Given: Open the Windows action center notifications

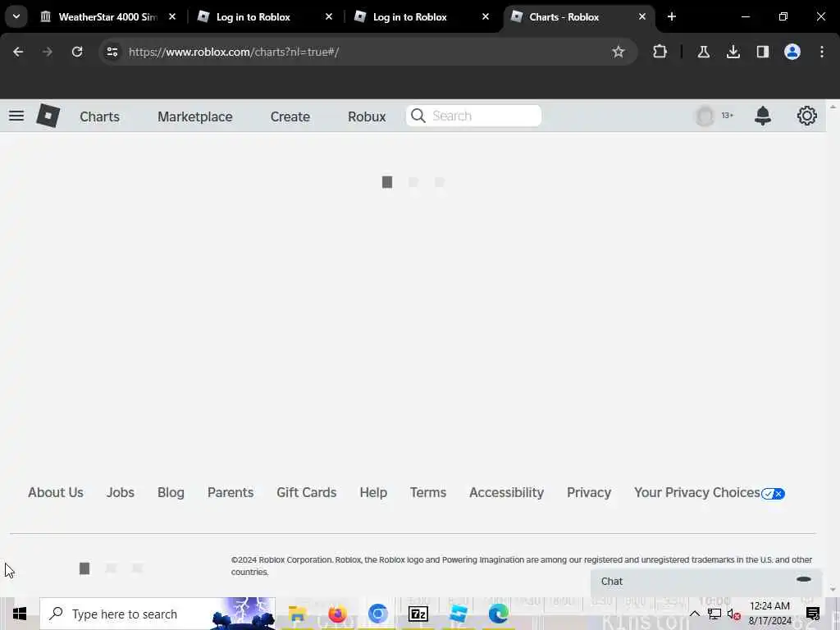Looking at the screenshot, I should 813,614.
